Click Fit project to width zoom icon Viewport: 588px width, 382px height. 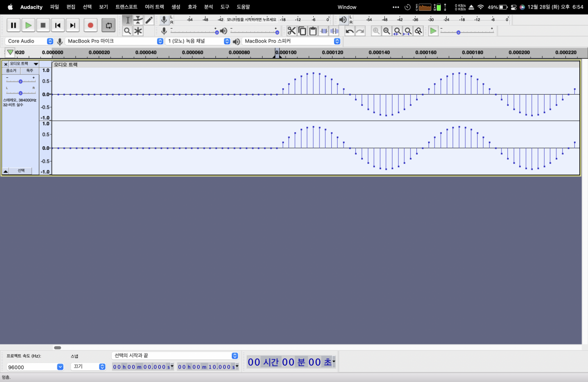coord(408,31)
